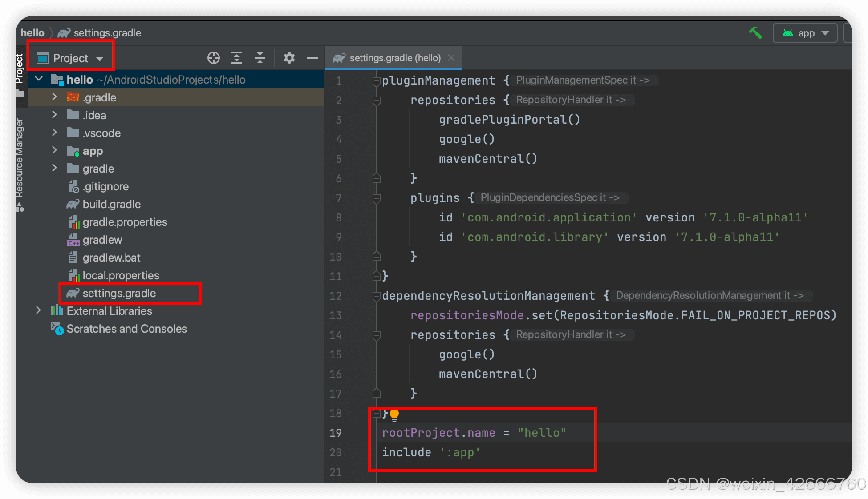Click the Select Opened File target icon
The width and height of the screenshot is (868, 499).
point(214,58)
